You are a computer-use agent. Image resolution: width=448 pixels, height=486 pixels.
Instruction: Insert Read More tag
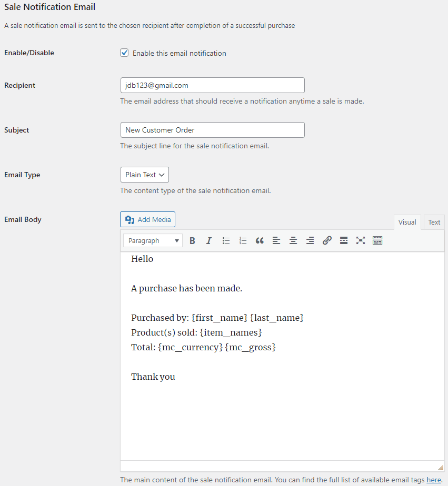[x=343, y=240]
